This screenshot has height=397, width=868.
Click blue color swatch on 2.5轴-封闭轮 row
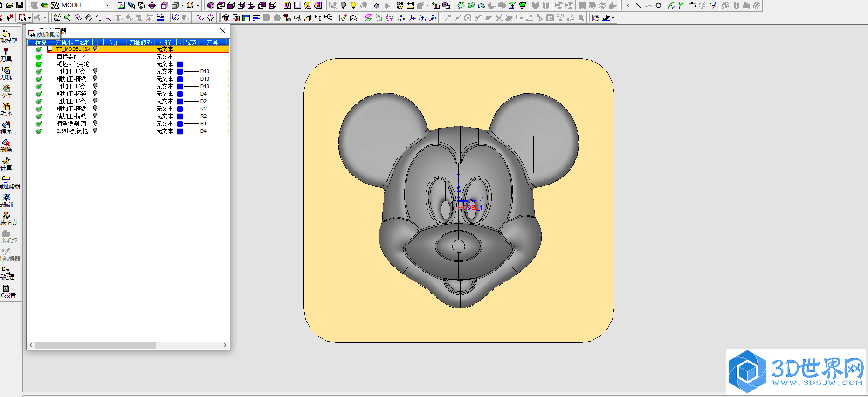pos(180,131)
